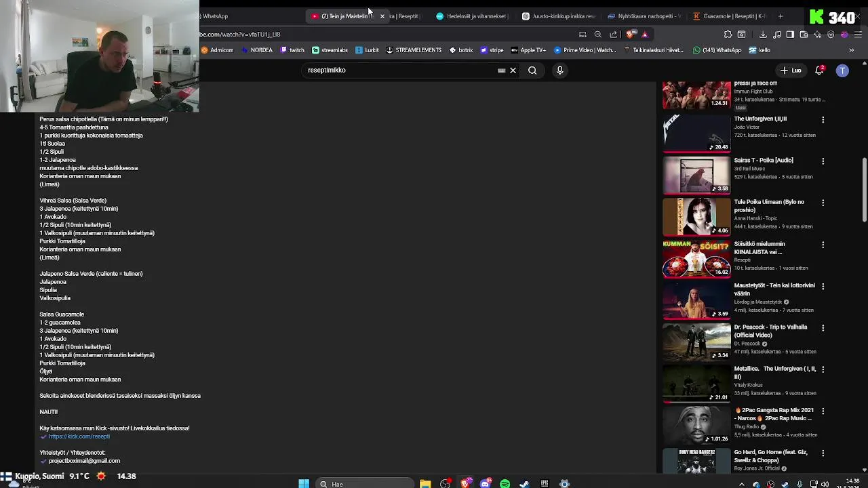Click the taskbar Hae search box
Image resolution: width=868 pixels, height=488 pixels.
(365, 484)
